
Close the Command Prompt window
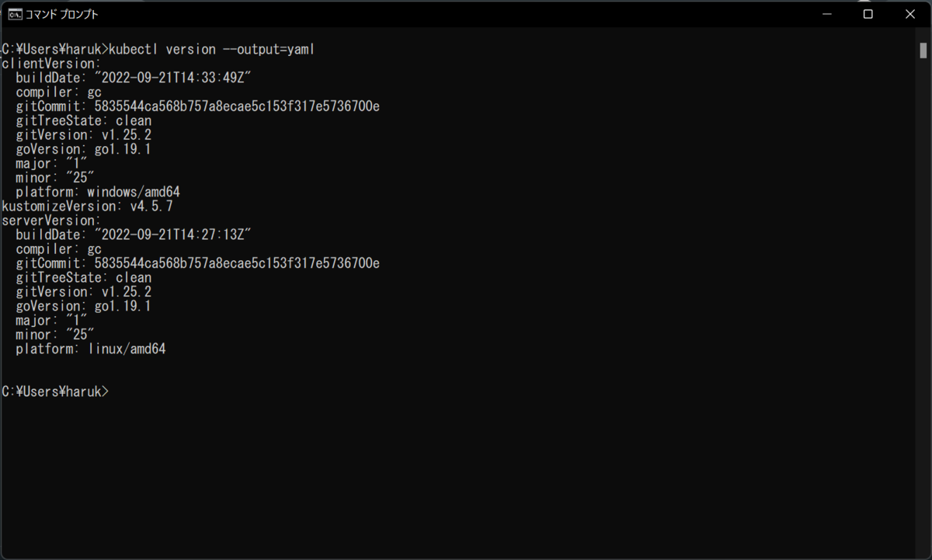(910, 14)
